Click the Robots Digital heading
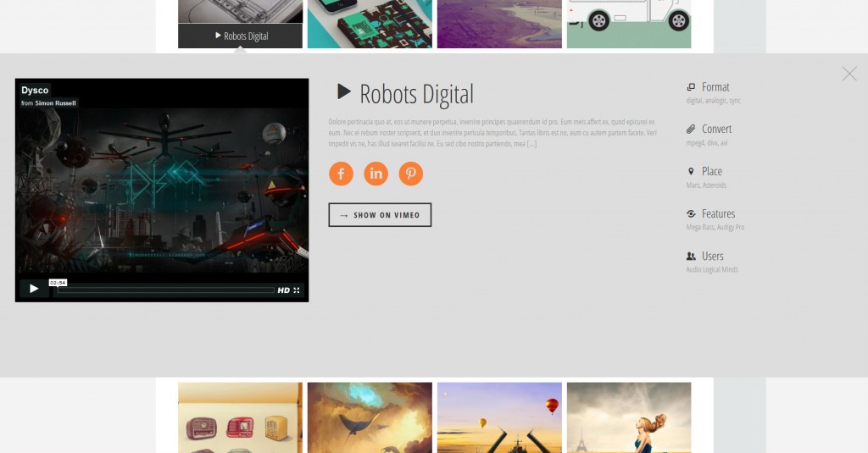868x453 pixels. [416, 94]
